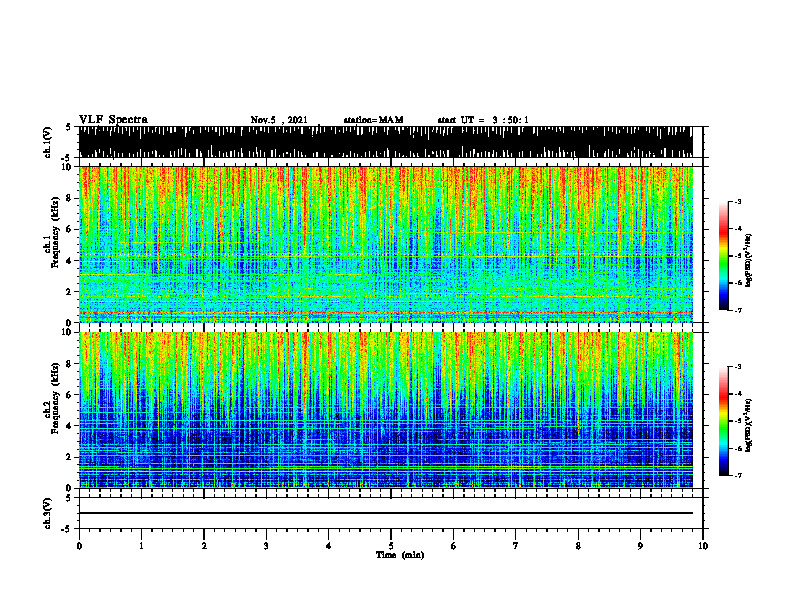Select the 'Time (min)' x-axis title
The width and height of the screenshot is (792, 612).
point(400,555)
